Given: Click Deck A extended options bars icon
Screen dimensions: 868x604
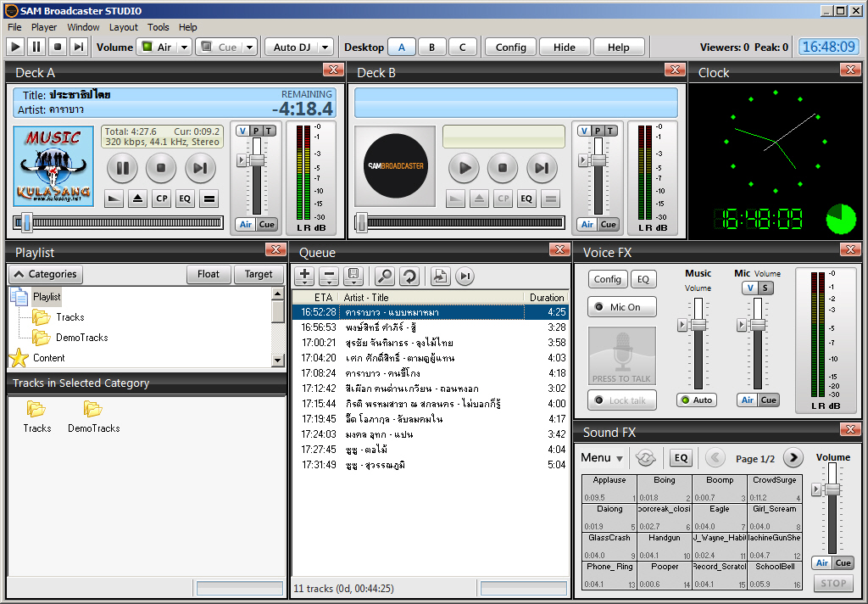Looking at the screenshot, I should click(209, 199).
